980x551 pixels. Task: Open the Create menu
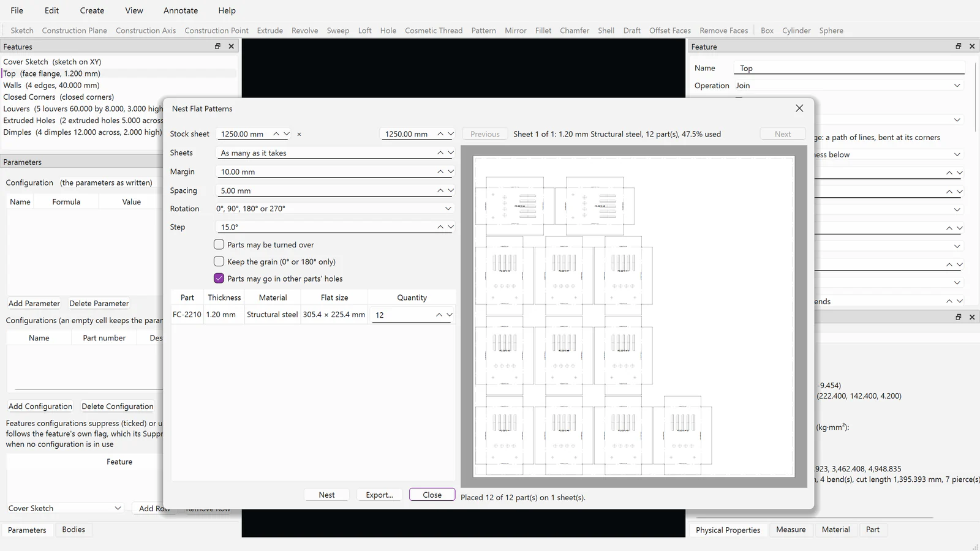click(x=92, y=10)
